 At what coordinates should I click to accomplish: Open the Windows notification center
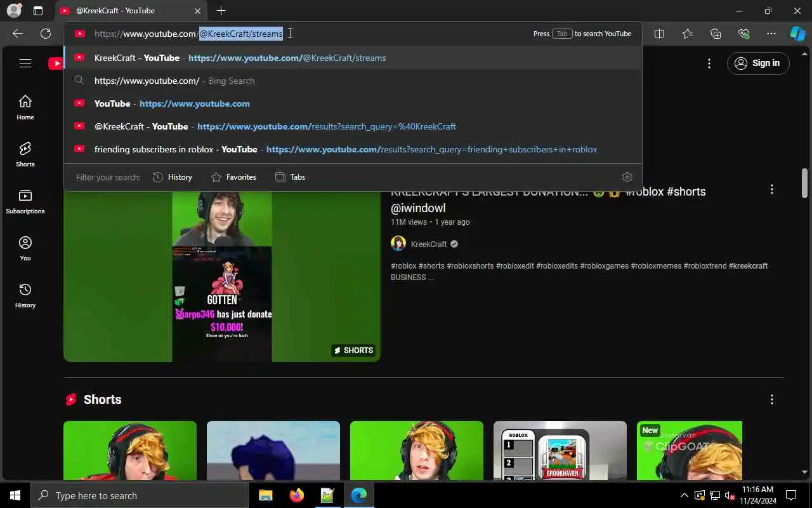791,495
